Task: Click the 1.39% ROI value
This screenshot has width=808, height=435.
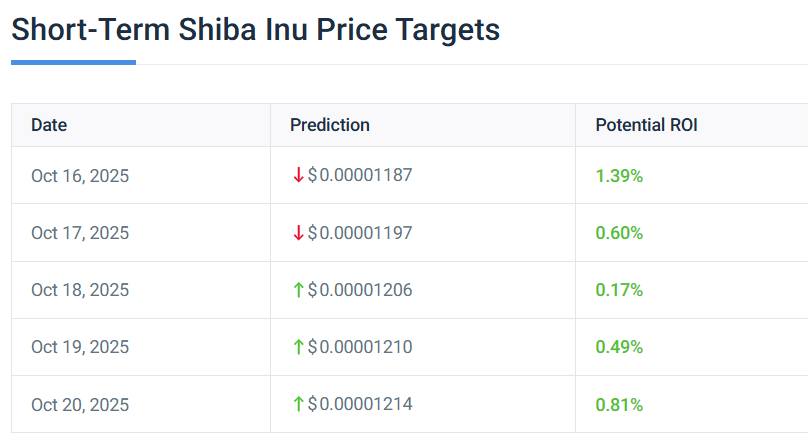Action: click(x=619, y=176)
